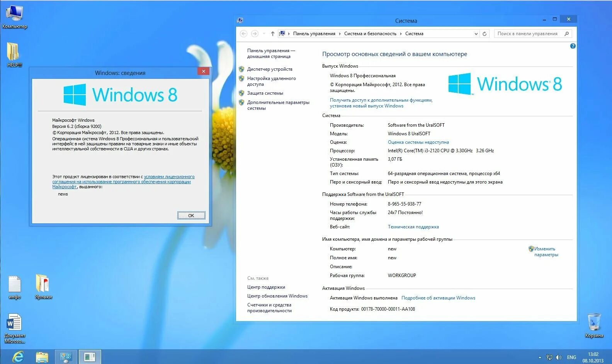Image resolution: width=612 pixels, height=364 pixels.
Task: Click Получить доступ к дополнительным функциям link
Action: [381, 103]
